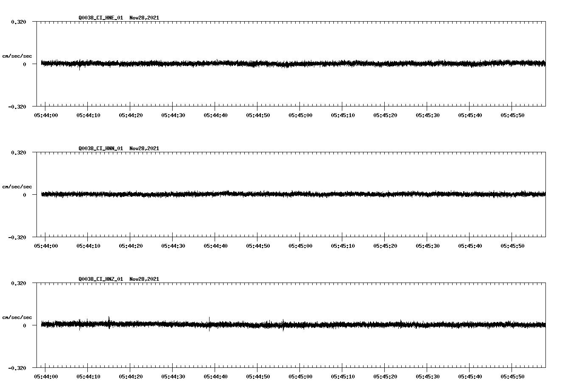Screen dimensions: 576x392
Task: Pick 05:44:50 time label under HNZ plot
Action: point(258,377)
